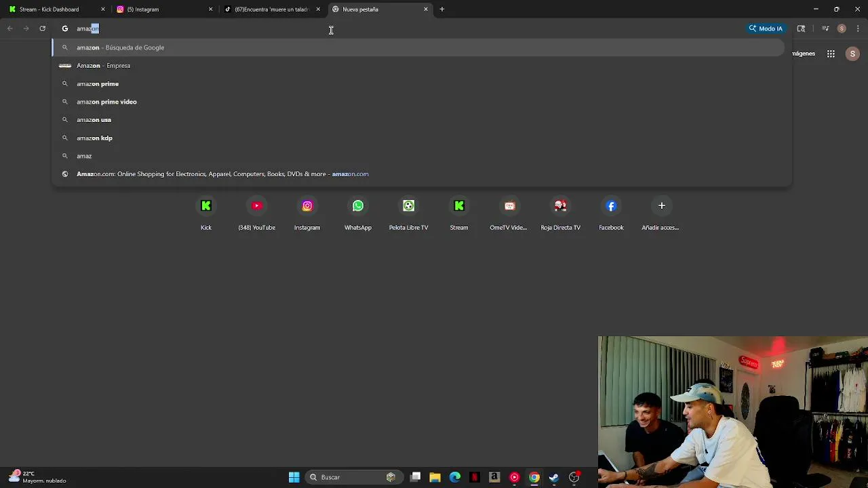This screenshot has width=868, height=488.
Task: Click Chrome icon in taskbar
Action: (x=534, y=477)
